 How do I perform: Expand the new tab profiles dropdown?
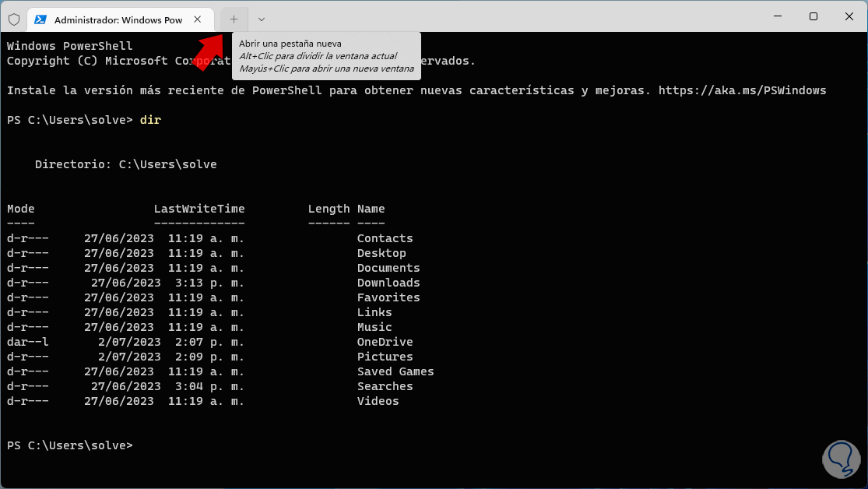262,19
